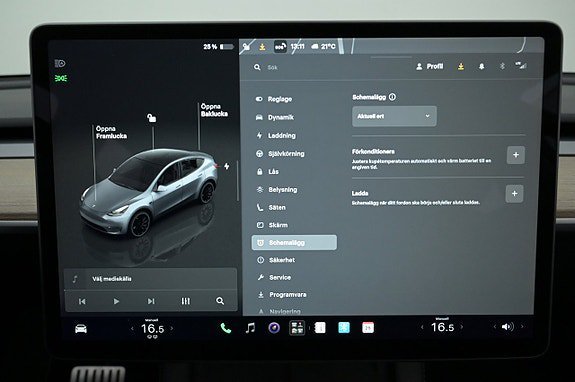Add a Ladda charging schedule with plus
This screenshot has width=575, height=382.
[x=514, y=194]
